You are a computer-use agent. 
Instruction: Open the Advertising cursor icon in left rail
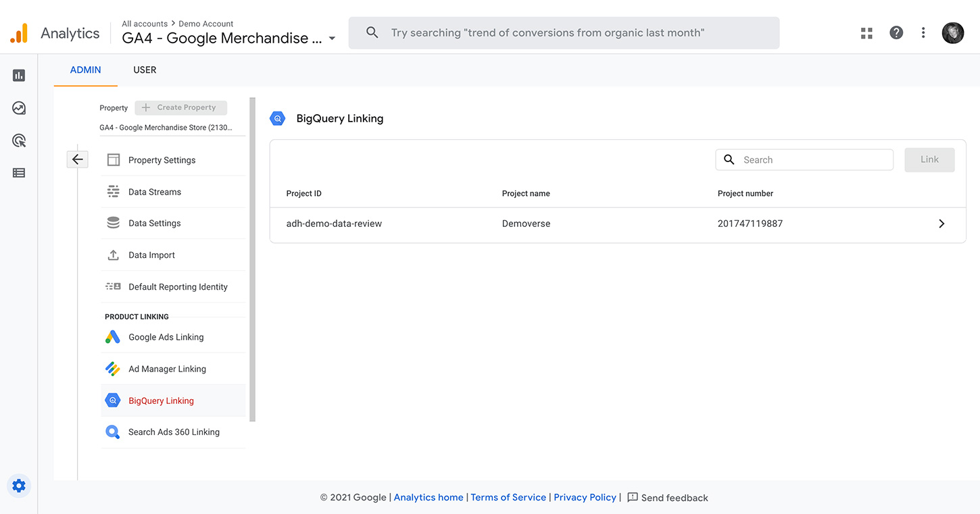[x=19, y=140]
